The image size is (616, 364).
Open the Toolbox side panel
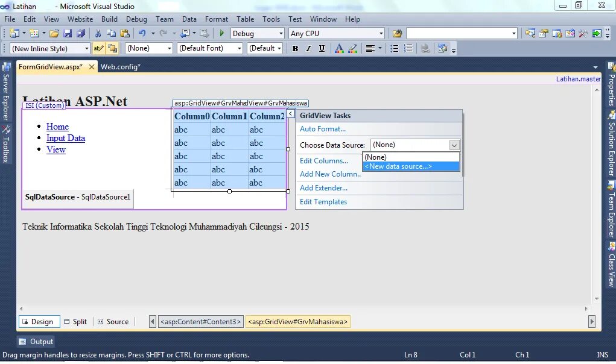click(6, 144)
